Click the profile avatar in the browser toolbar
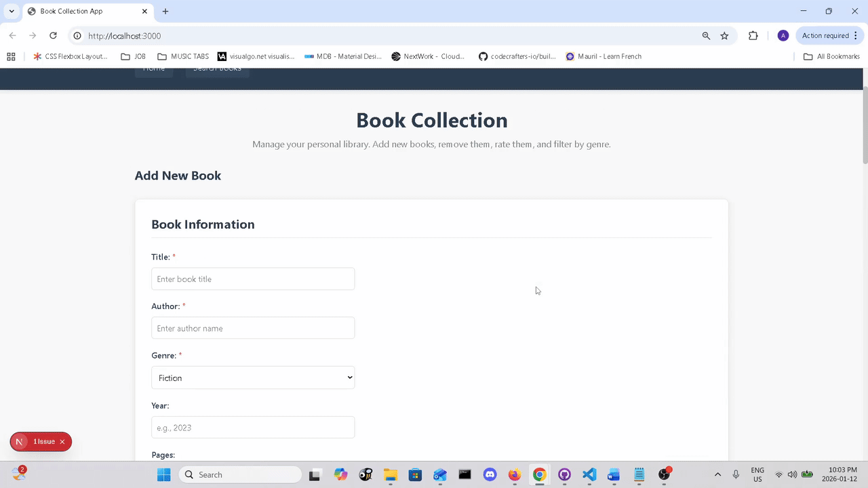The width and height of the screenshot is (868, 488). [783, 35]
